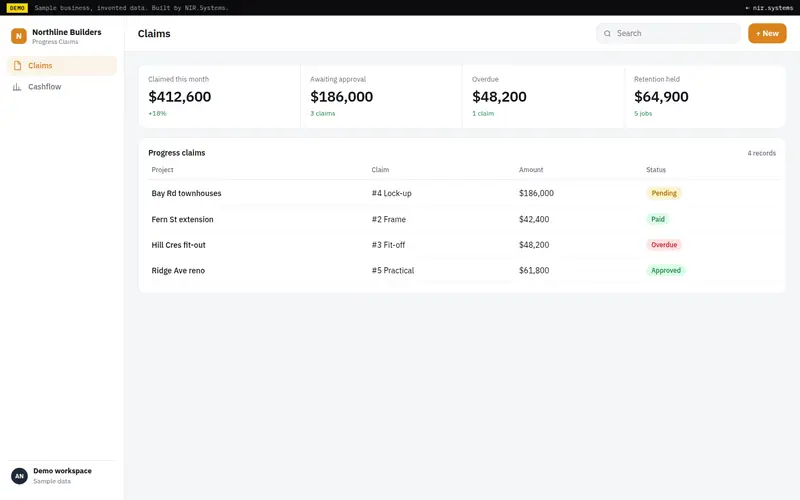Click the Status column header
800x500 pixels.
656,169
